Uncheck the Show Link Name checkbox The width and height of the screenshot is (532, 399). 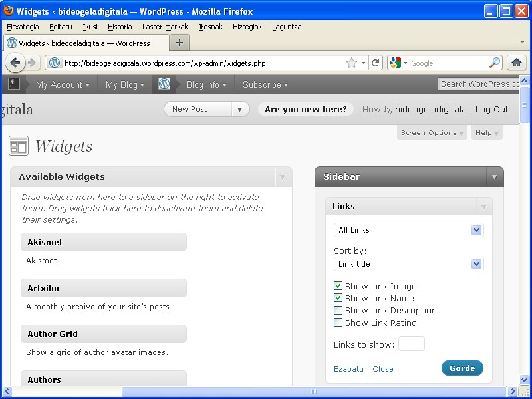(x=338, y=298)
